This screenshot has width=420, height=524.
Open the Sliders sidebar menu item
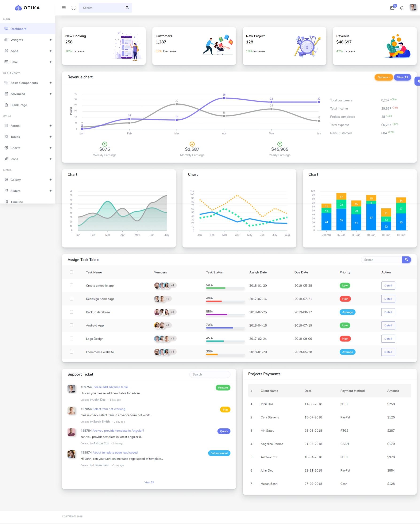(28, 191)
